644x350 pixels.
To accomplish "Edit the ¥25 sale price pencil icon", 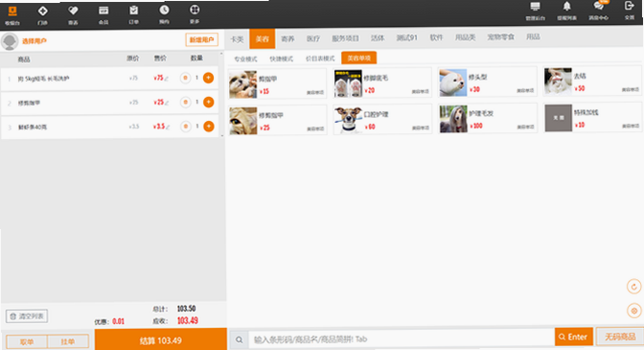I will point(167,103).
